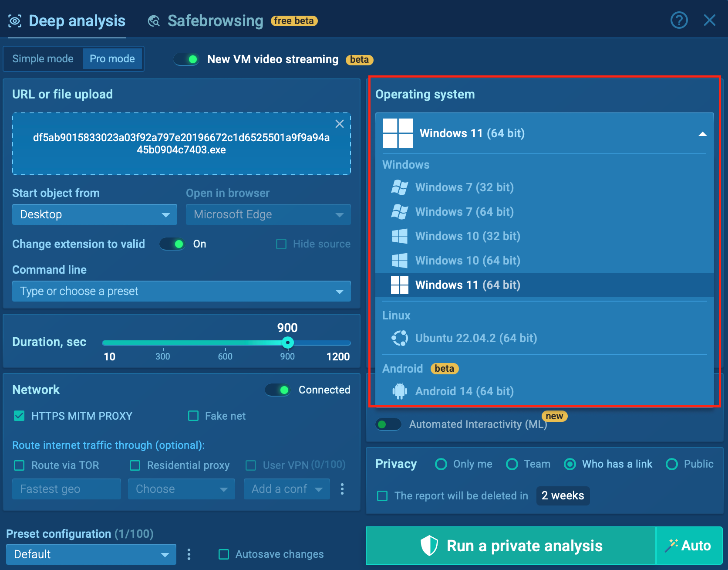Select Only me privacy option
Viewport: 728px width, 570px height.
[x=441, y=464]
